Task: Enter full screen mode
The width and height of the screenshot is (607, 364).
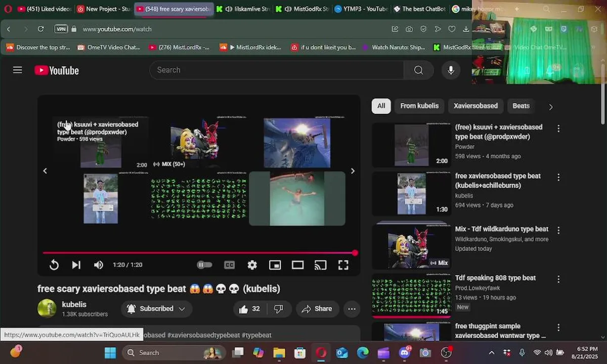Action: point(343,265)
